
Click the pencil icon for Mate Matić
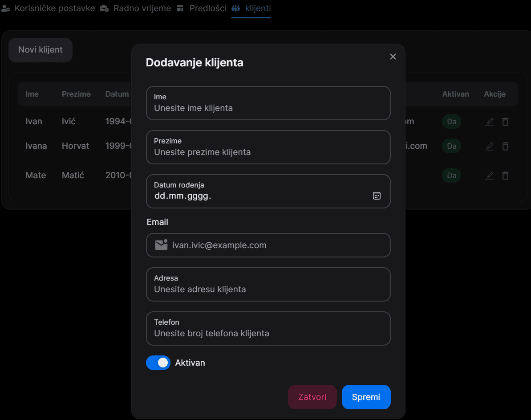(x=490, y=175)
